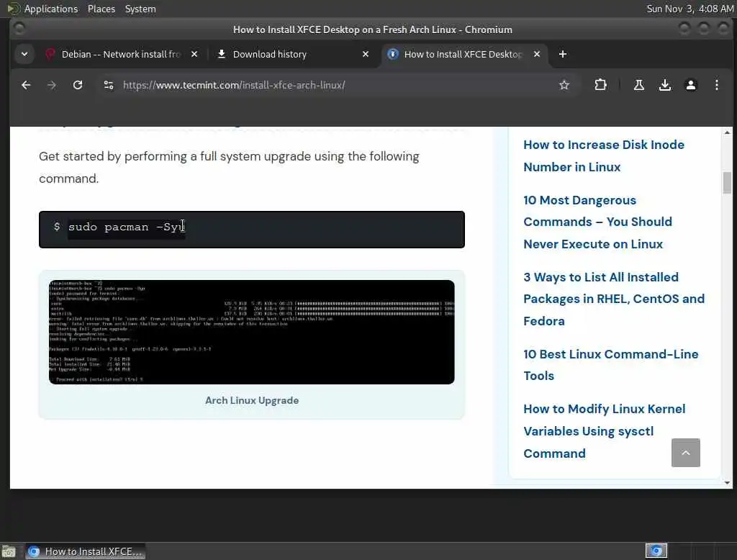This screenshot has width=737, height=560.
Task: Click the workspace switcher in bottom panel
Action: point(656,551)
